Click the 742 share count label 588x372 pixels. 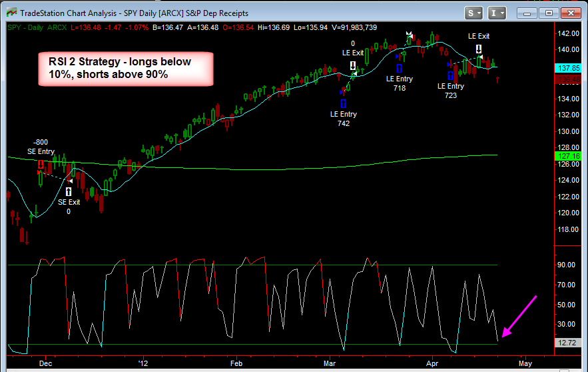tap(344, 123)
